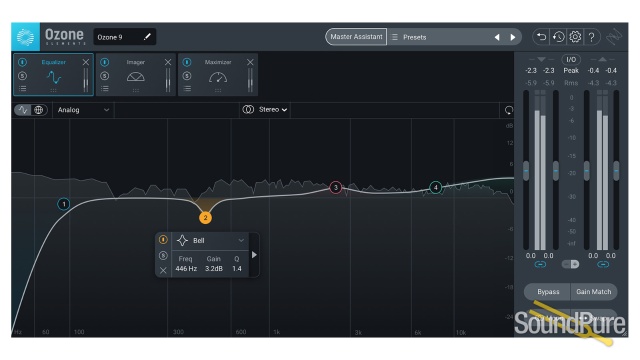Select the pink EQ node 3
Screen dimensions: 640x360
(x=336, y=187)
